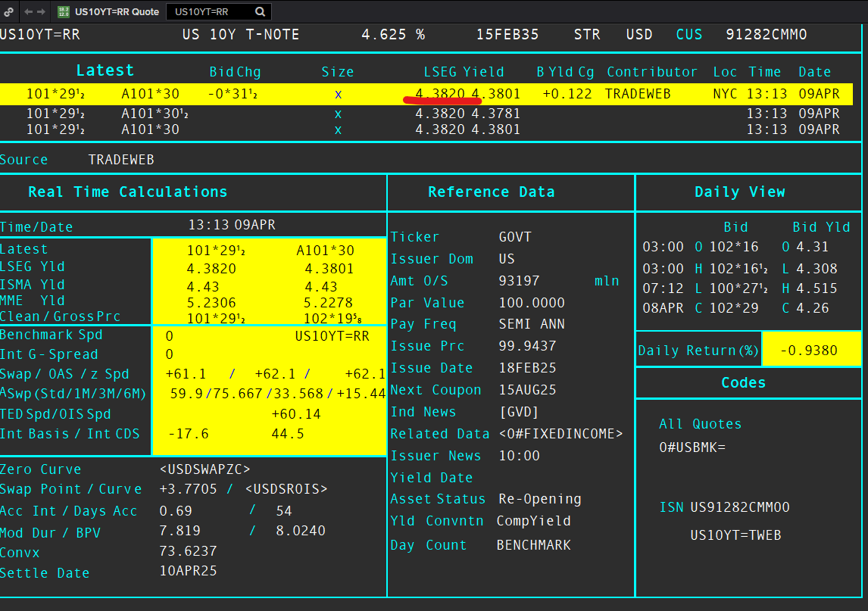This screenshot has width=868, height=611.
Task: Open the <USDSWAPZC> zero curve link
Action: (x=205, y=469)
